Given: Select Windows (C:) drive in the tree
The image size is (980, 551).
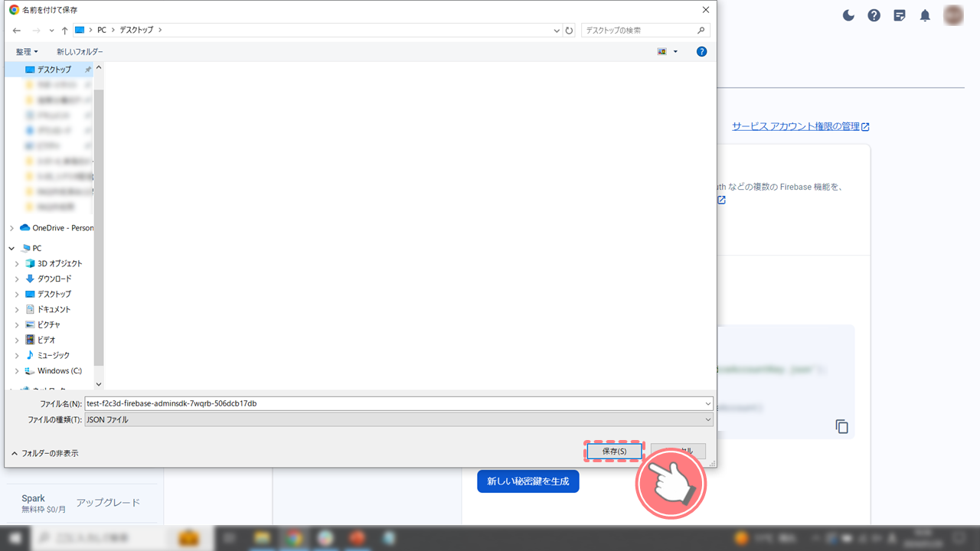Looking at the screenshot, I should pyautogui.click(x=54, y=370).
